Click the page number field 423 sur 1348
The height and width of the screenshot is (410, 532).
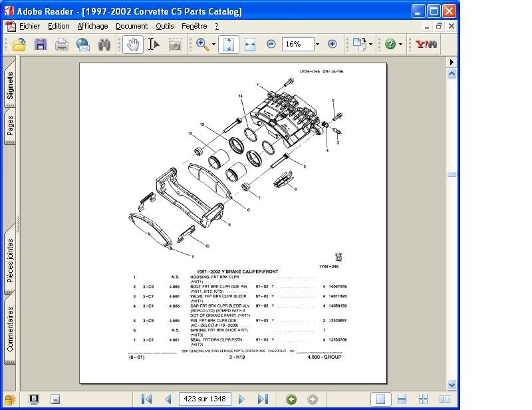[205, 399]
